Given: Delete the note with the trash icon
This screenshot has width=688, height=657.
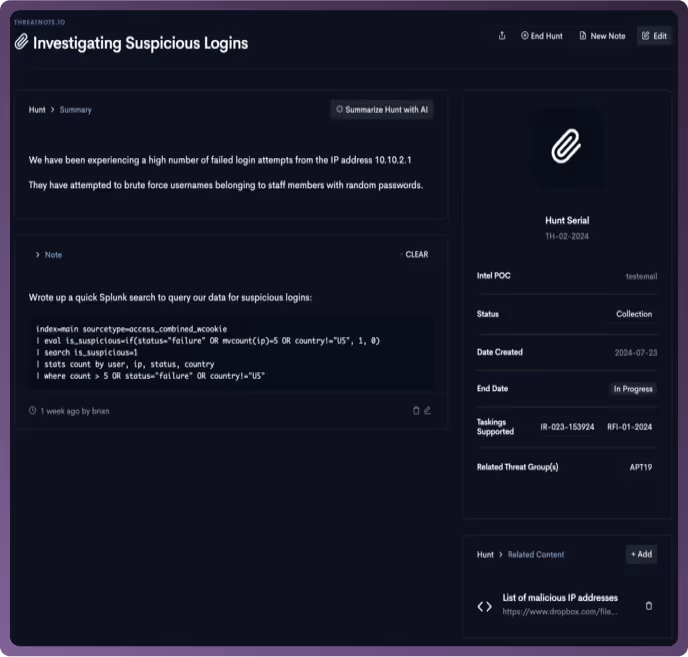Looking at the screenshot, I should click(x=416, y=410).
